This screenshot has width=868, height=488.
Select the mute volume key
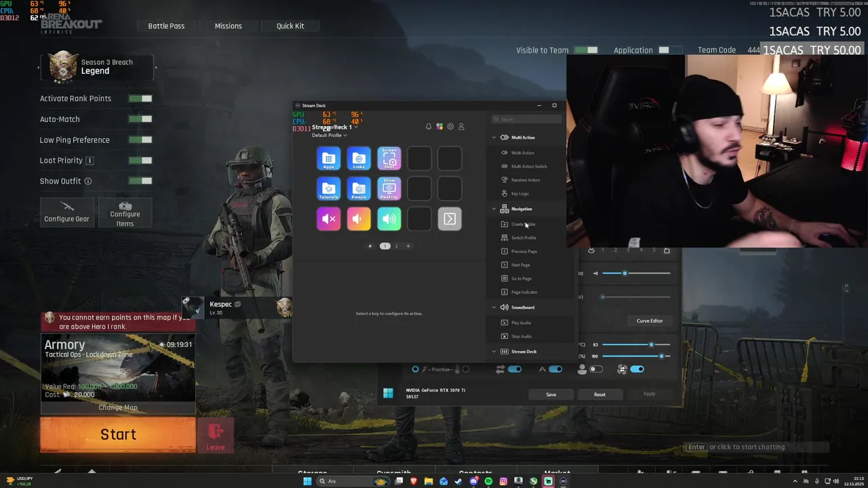pos(329,219)
